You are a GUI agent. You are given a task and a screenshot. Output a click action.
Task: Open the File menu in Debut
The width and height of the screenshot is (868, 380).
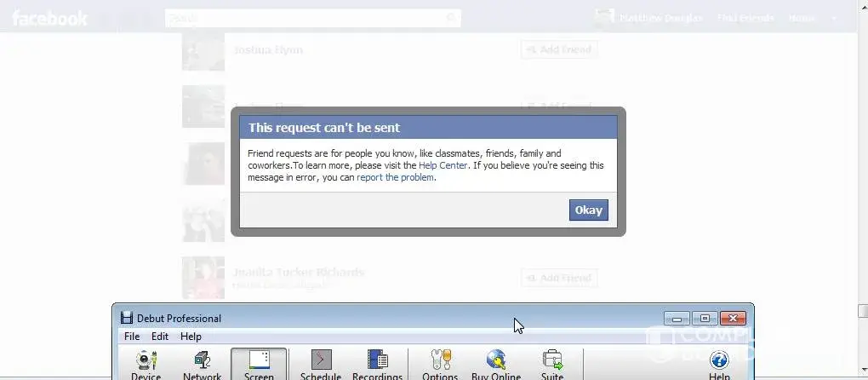pyautogui.click(x=132, y=337)
